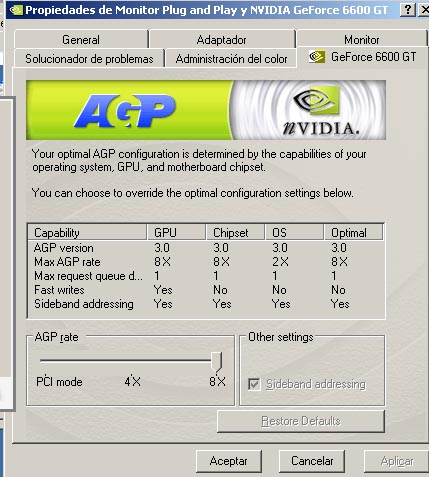
Task: Open the Monitor tab
Action: [362, 40]
